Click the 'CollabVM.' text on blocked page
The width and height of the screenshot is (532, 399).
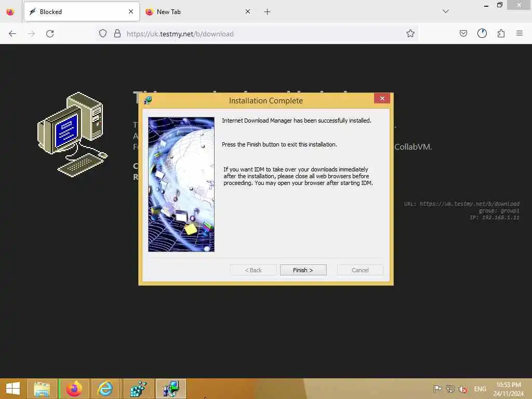coord(413,147)
